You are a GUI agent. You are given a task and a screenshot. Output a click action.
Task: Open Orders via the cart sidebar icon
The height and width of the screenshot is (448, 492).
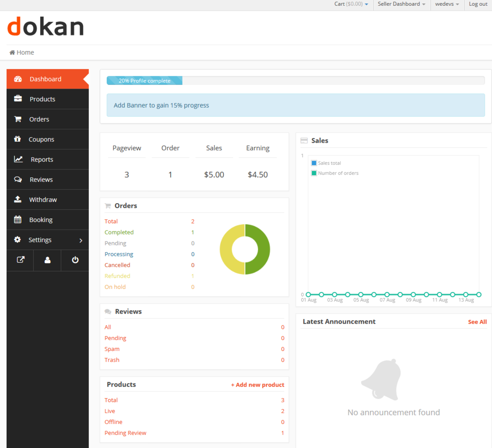point(18,119)
